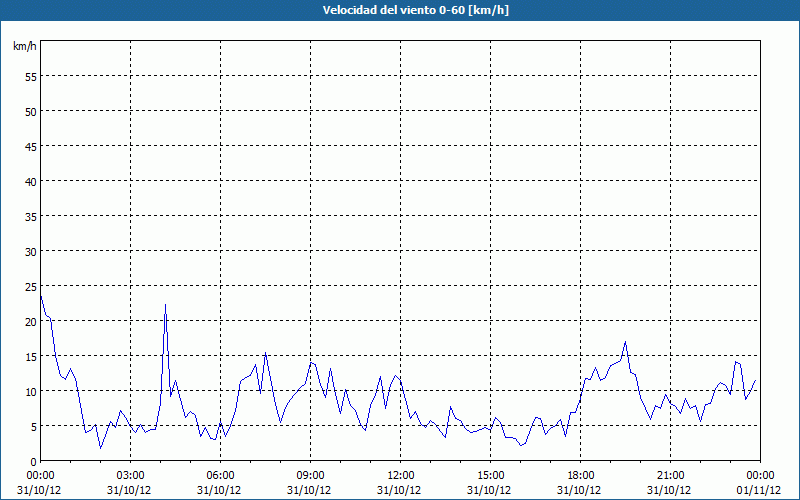Click the y-axis value 45
This screenshot has width=800, height=500.
point(31,146)
